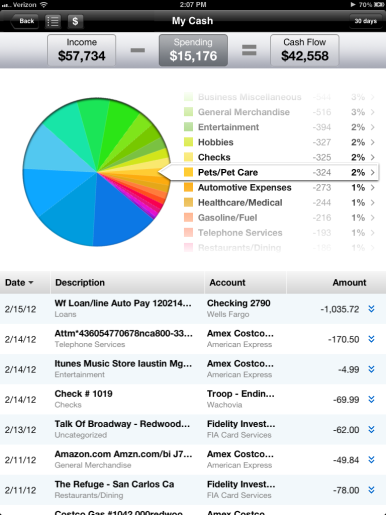Screen dimensions: 386x515
Task: Switch to the Cash Flow tab
Action: click(x=305, y=50)
